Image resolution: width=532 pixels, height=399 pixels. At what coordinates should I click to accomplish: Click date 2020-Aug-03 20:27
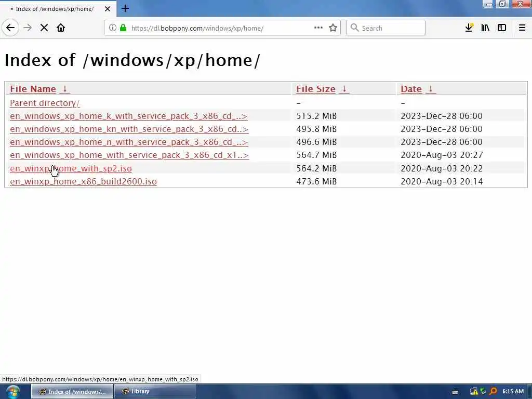click(442, 155)
